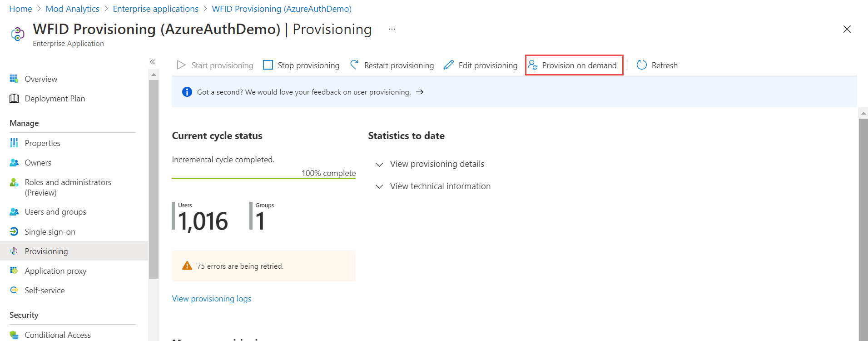Collapse the sidebar with double chevron
Screen dimensions: 868x341
coord(153,62)
